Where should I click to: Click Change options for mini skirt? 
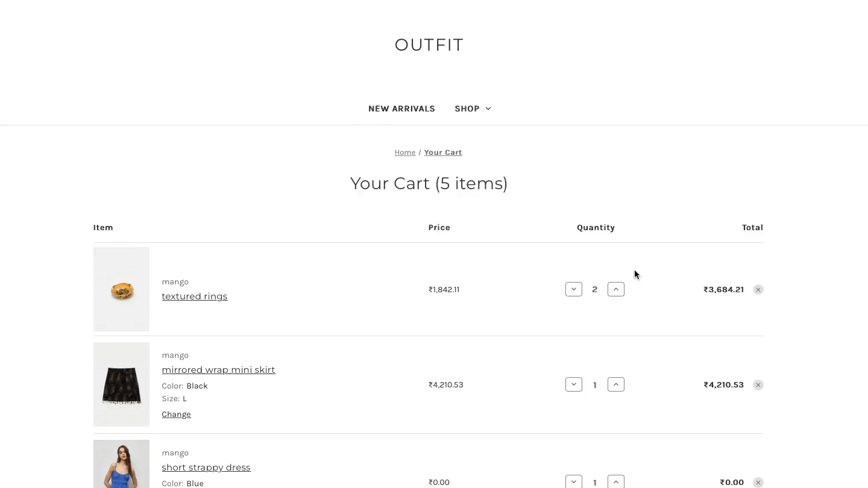176,414
